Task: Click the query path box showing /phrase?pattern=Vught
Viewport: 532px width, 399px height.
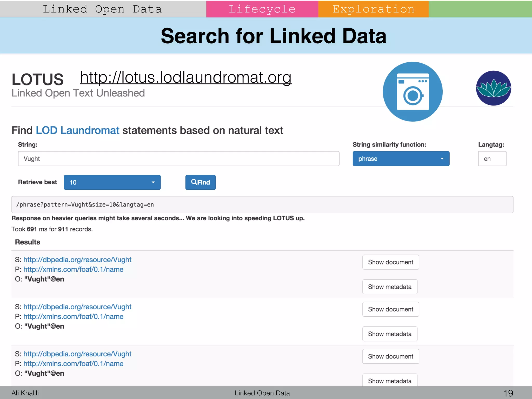Action: [x=262, y=205]
